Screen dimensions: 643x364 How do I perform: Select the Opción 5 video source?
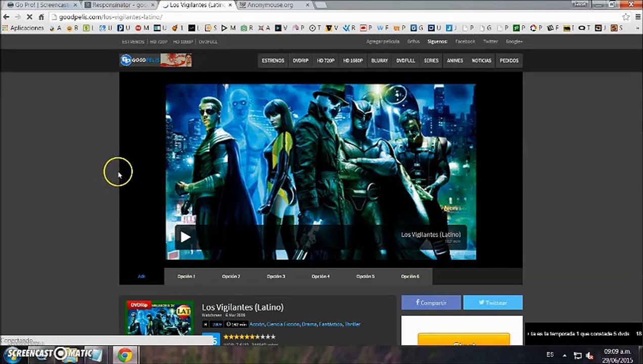coord(365,277)
